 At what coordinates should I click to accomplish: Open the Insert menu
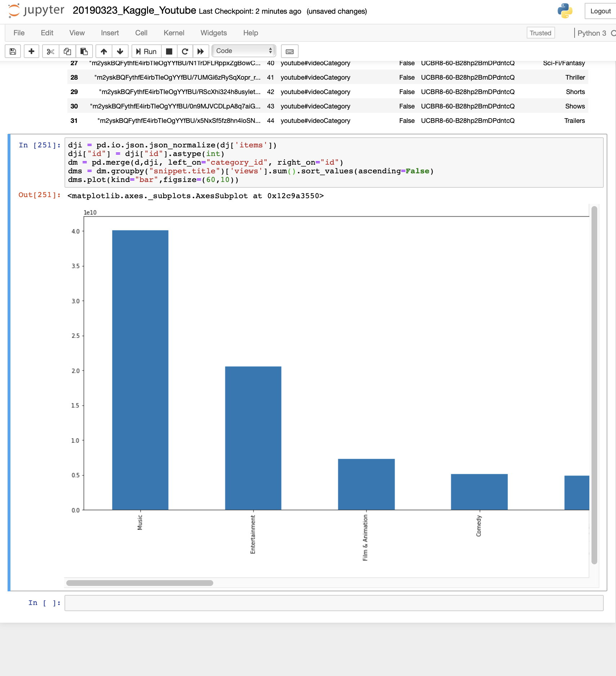(110, 33)
